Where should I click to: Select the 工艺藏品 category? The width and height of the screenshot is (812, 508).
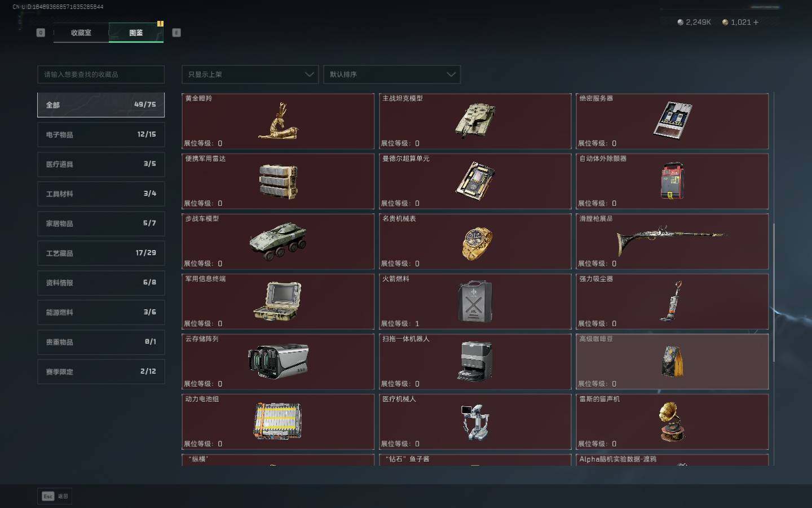[101, 253]
